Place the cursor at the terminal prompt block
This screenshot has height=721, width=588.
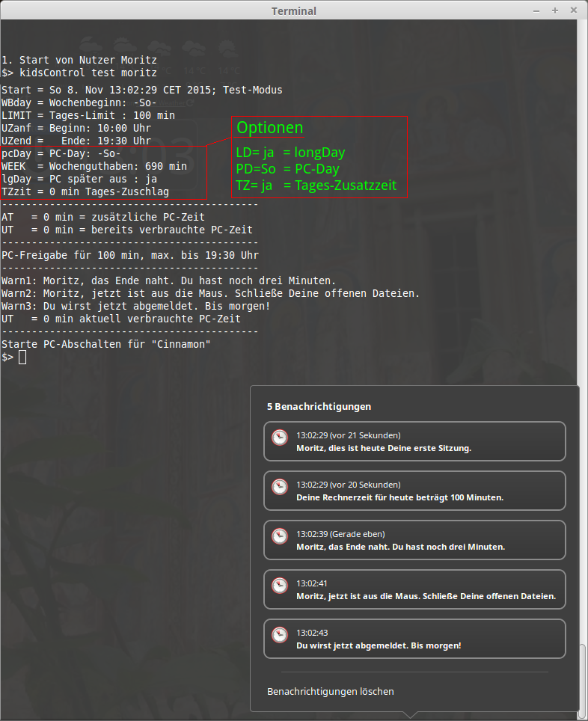tap(22, 358)
